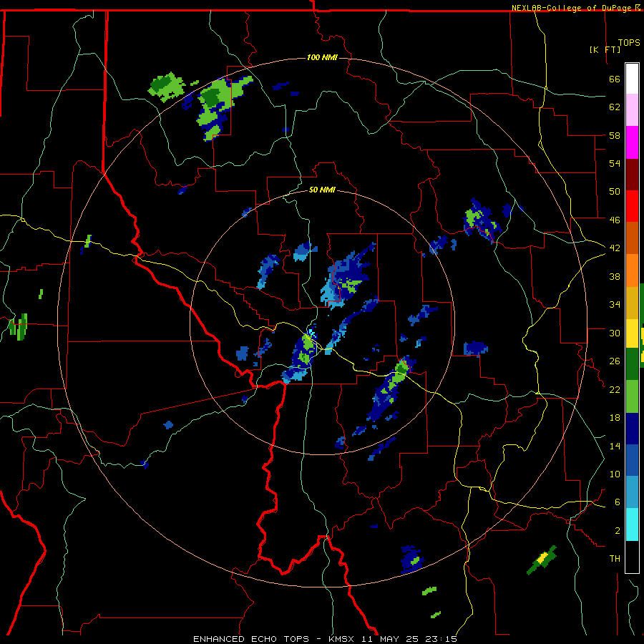
Task: Click the 26 legend value
Action: coord(615,361)
